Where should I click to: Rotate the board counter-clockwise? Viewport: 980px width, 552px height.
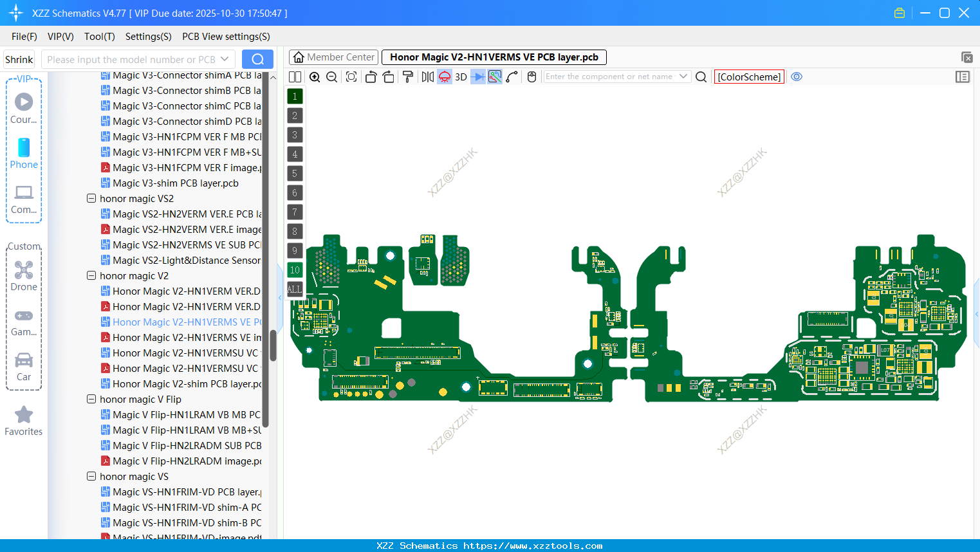[x=371, y=77]
